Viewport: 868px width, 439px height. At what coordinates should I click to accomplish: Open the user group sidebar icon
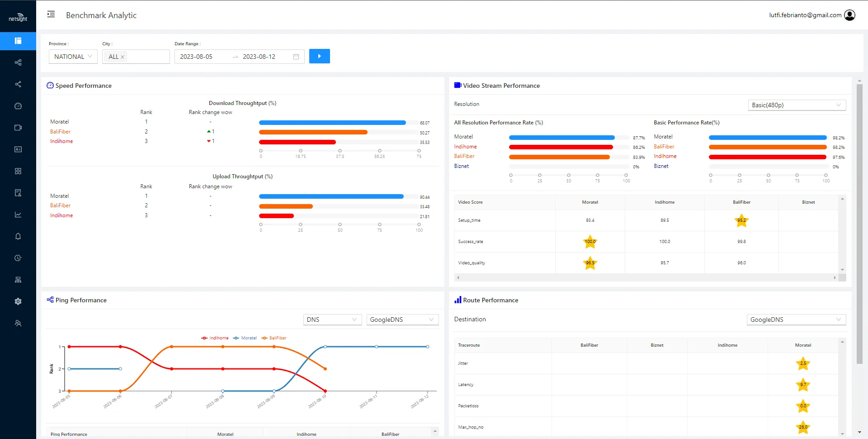18,323
